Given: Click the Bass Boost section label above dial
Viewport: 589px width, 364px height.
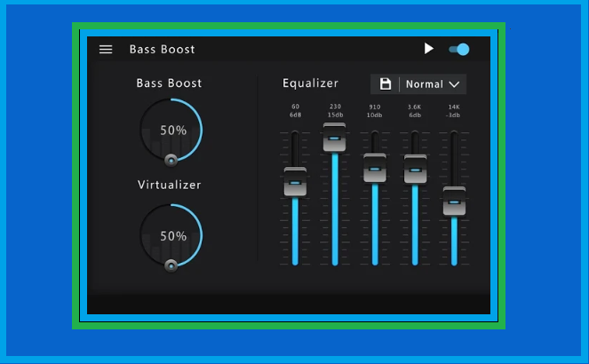Looking at the screenshot, I should click(169, 83).
